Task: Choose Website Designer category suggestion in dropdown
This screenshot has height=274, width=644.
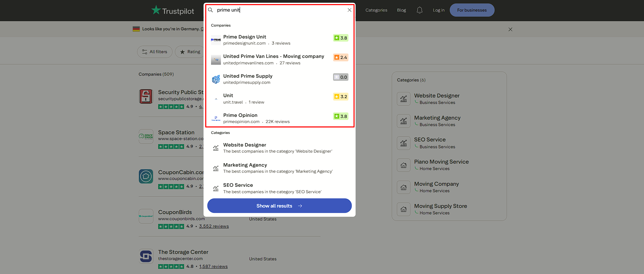Action: (x=280, y=148)
